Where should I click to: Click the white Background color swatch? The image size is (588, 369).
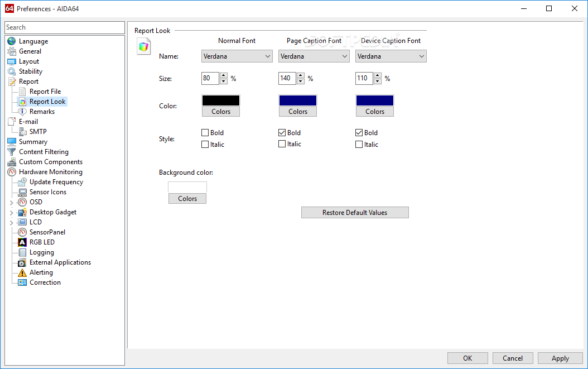pos(187,188)
